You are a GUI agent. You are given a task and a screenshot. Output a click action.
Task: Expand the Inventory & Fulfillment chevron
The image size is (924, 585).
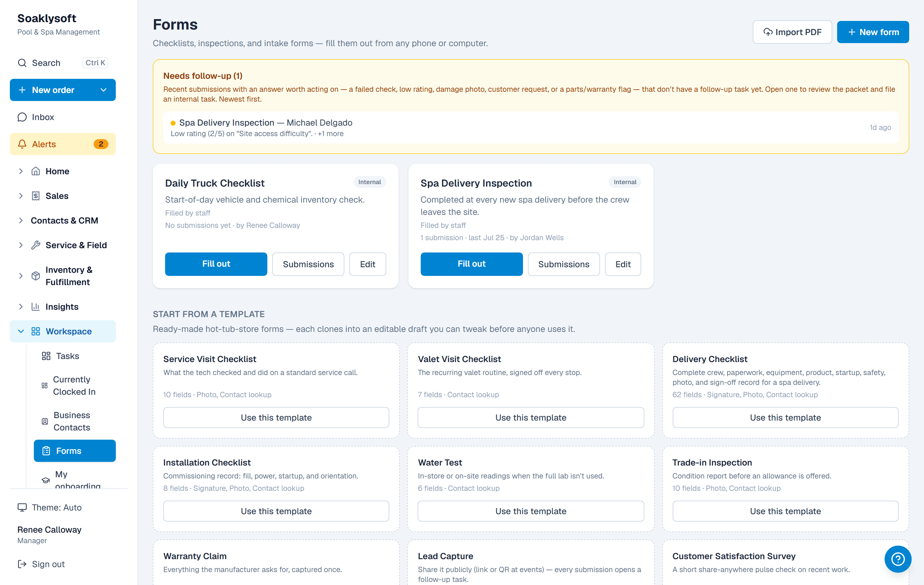click(x=21, y=276)
